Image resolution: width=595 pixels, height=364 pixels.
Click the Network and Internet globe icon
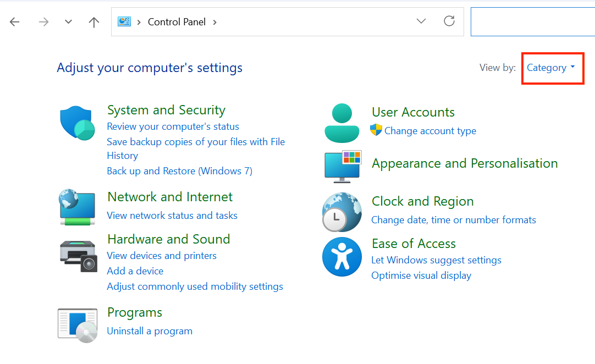(77, 207)
